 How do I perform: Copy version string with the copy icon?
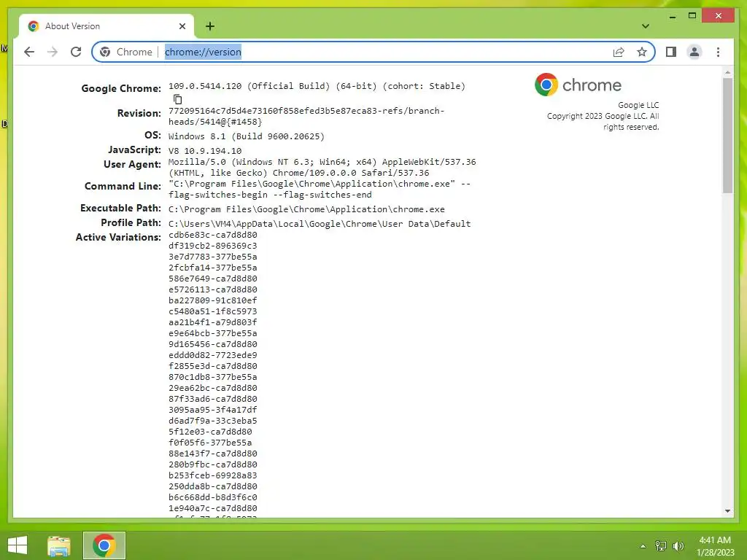[178, 99]
